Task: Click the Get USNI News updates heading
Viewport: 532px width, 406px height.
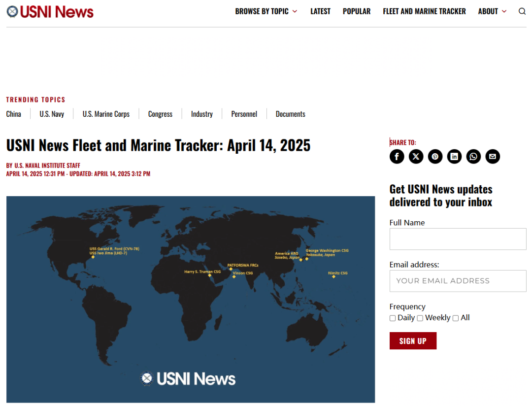Action: click(441, 196)
